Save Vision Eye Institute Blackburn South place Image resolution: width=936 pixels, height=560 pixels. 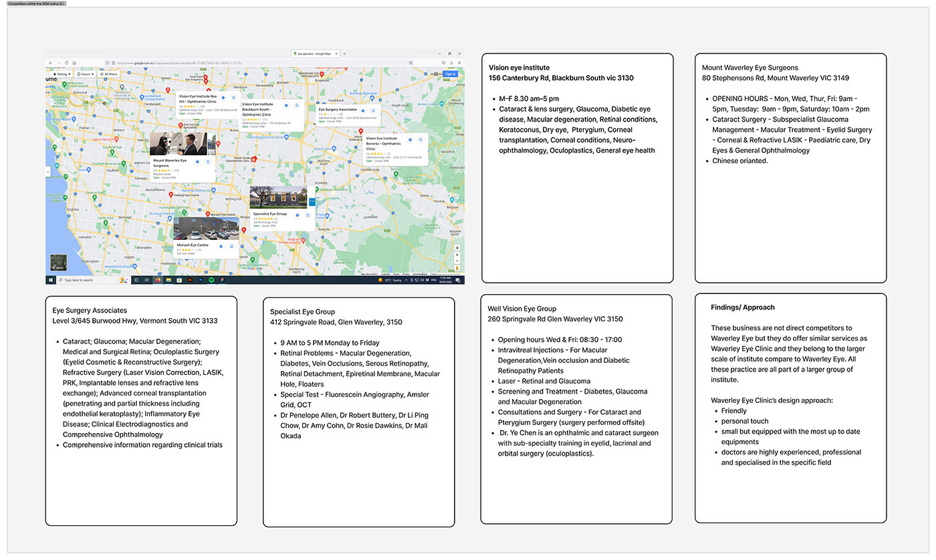(x=297, y=105)
